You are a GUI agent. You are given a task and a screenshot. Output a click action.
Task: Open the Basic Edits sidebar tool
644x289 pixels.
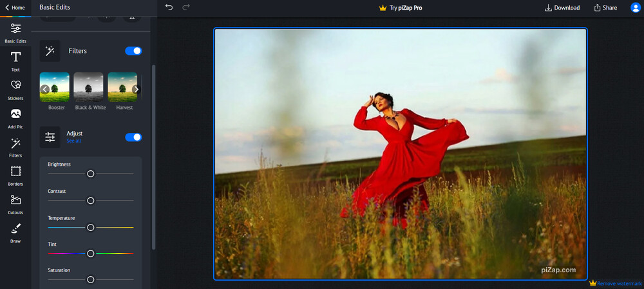click(x=15, y=33)
